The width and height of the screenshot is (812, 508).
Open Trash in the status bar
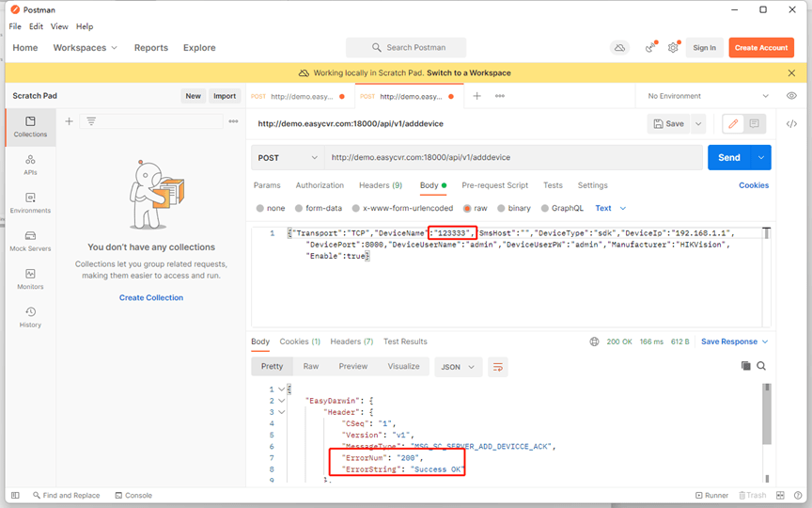pyautogui.click(x=753, y=496)
